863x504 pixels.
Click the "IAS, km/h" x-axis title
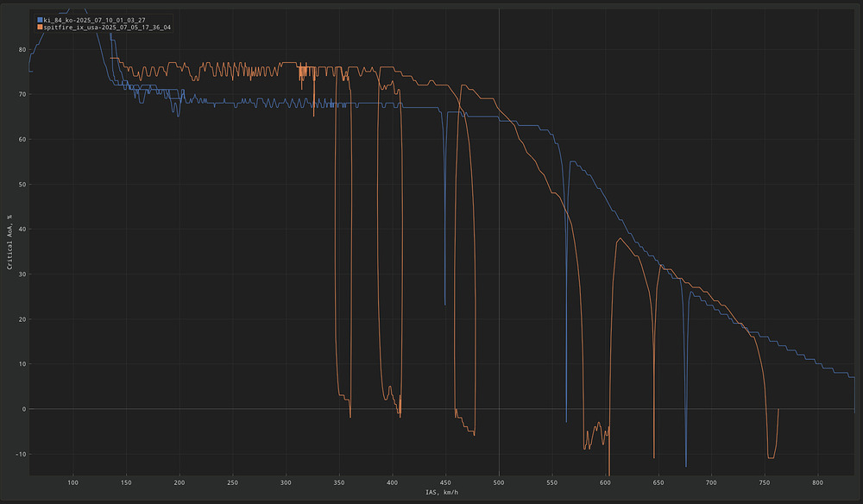(443, 492)
